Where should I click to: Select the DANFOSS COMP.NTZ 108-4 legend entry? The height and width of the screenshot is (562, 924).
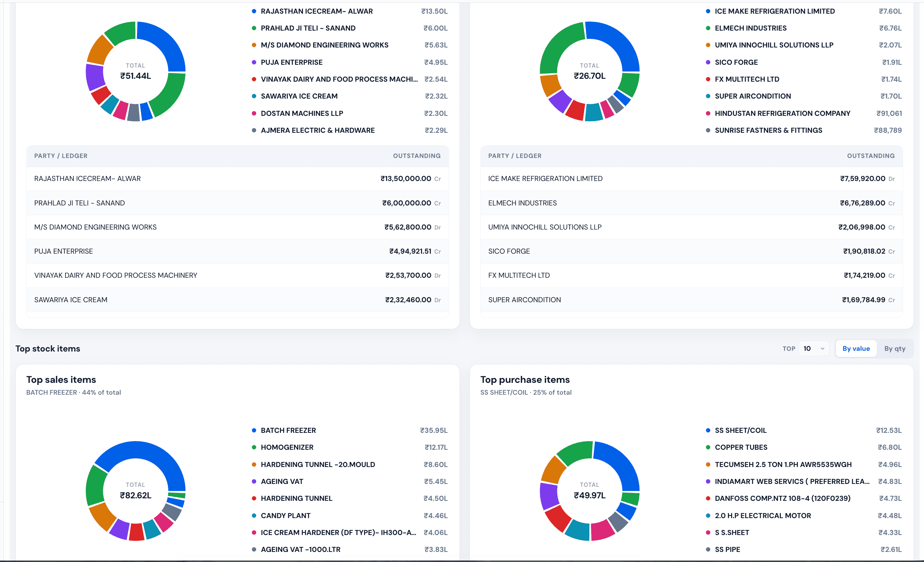pos(803,498)
